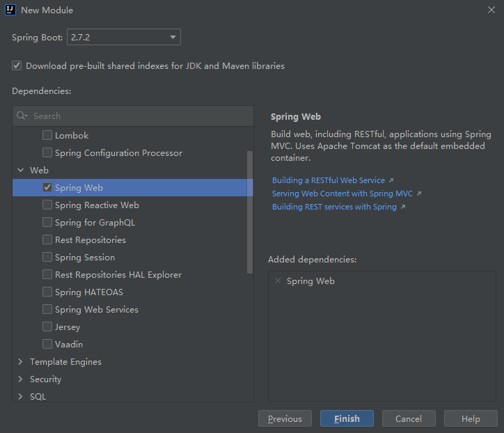The height and width of the screenshot is (433, 504).
Task: Open the Spring Boot version dropdown
Action: coord(124,37)
